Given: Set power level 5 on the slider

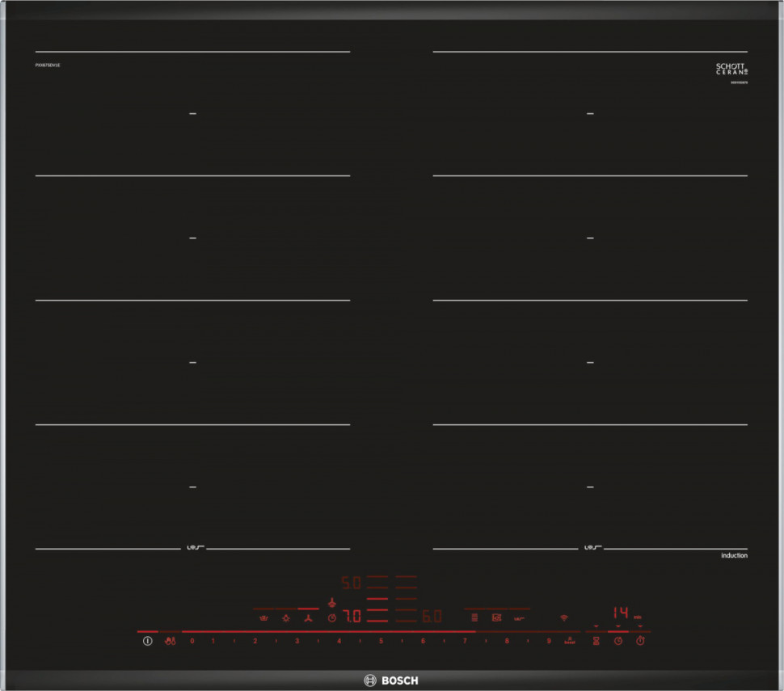Looking at the screenshot, I should tap(380, 641).
